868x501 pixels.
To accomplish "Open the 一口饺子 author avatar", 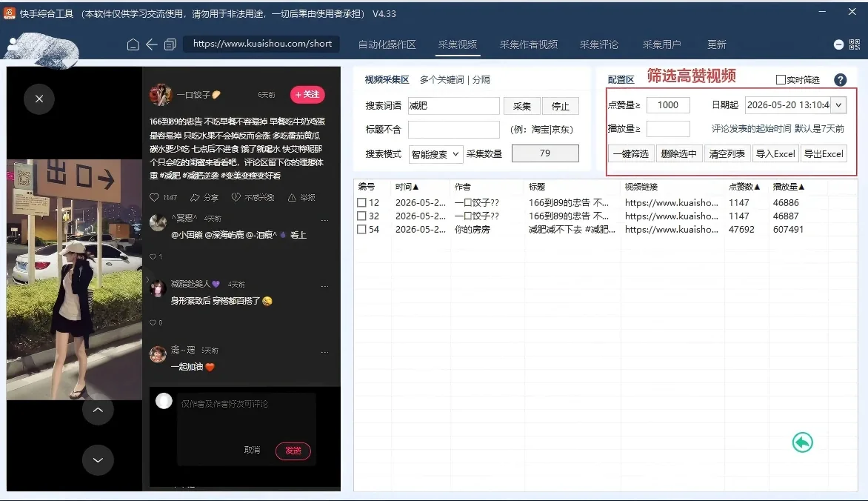I will click(161, 95).
